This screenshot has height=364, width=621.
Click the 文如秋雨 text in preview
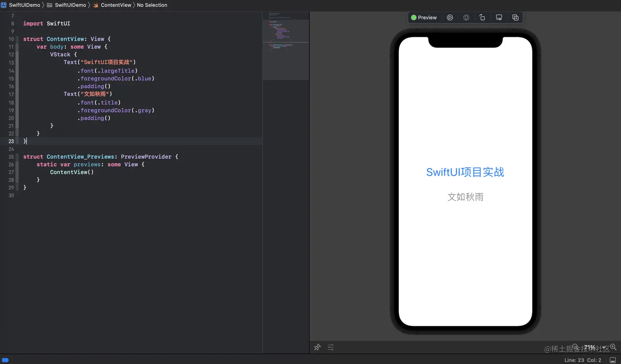pos(465,197)
